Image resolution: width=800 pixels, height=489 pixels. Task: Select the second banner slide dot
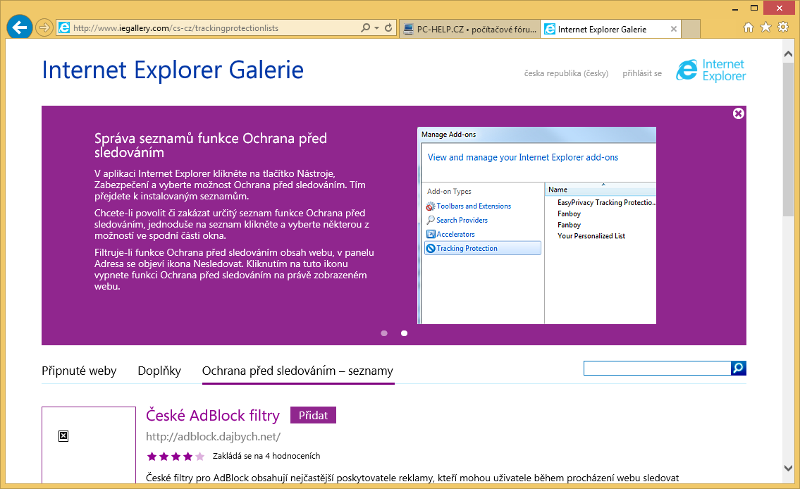point(404,333)
